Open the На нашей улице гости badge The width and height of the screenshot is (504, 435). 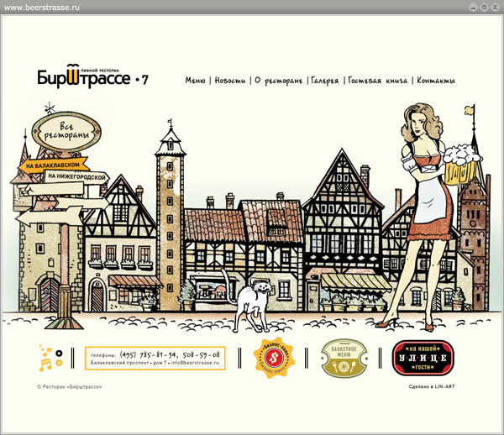[423, 358]
